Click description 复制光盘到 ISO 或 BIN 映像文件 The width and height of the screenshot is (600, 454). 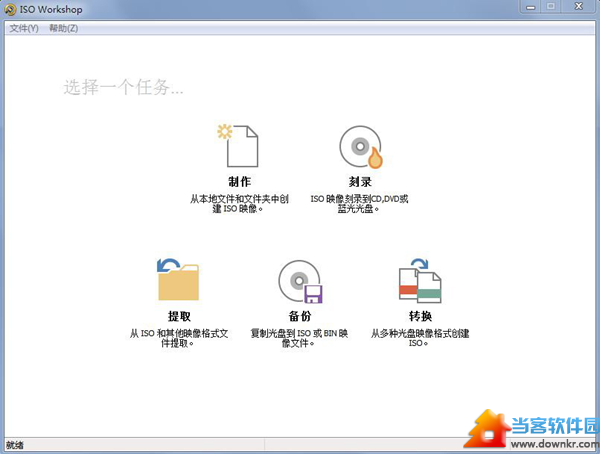click(299, 338)
